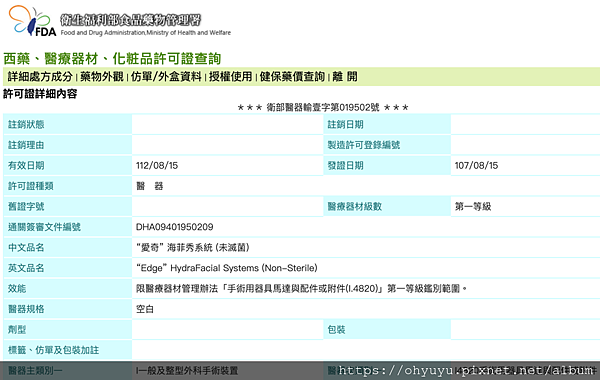Click 離開 to exit the page

point(345,77)
